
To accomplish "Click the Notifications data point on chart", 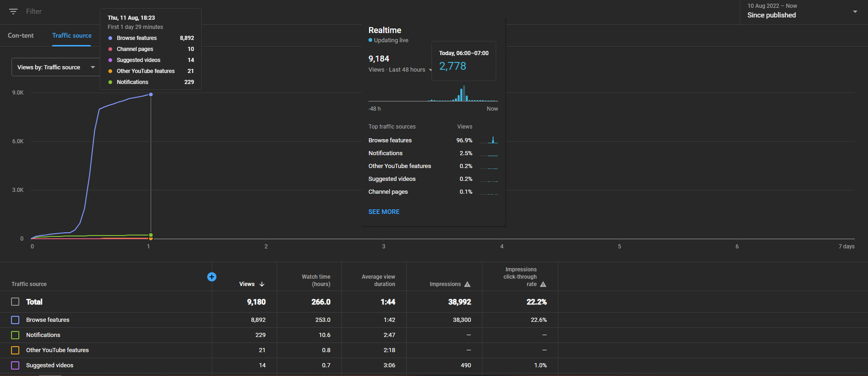I will [x=151, y=235].
